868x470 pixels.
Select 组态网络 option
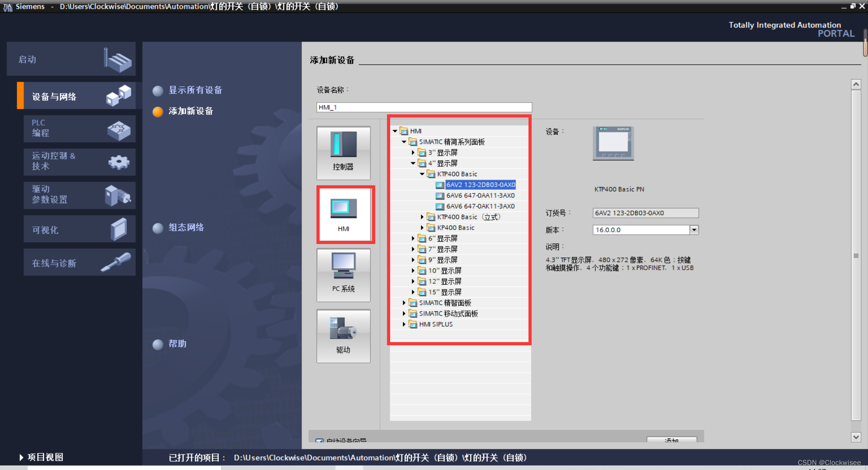pyautogui.click(x=179, y=228)
